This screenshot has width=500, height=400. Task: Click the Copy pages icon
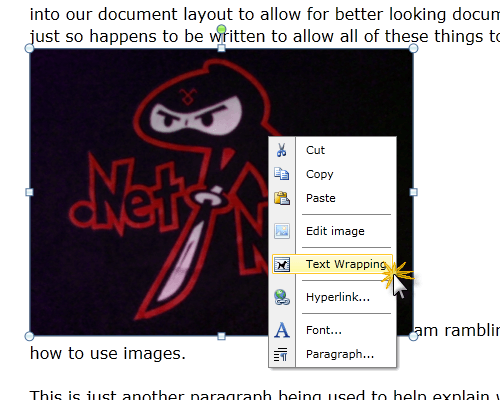[x=282, y=174]
